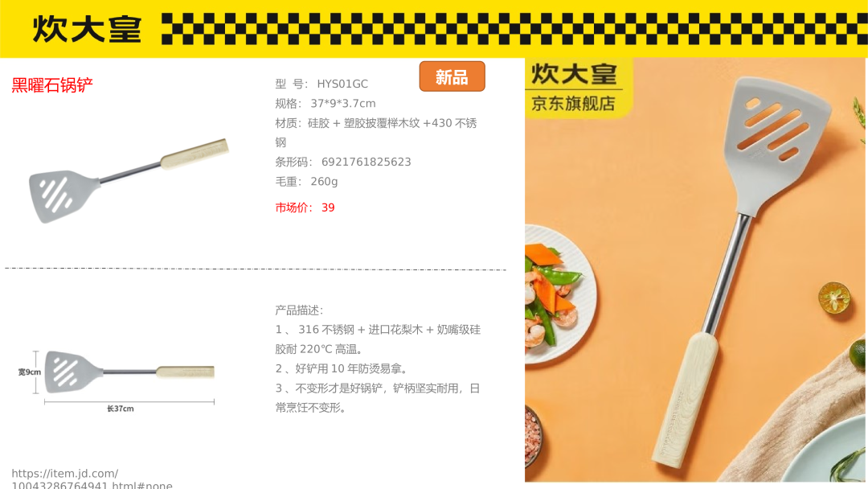This screenshot has width=868, height=489.
Task: Click the 宽9cm width label
Action: click(x=30, y=372)
